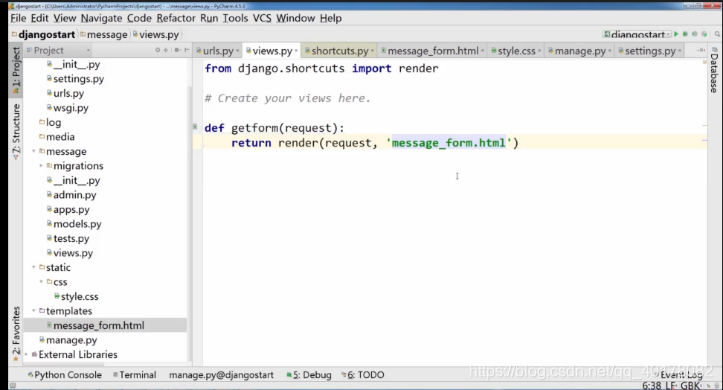
Task: Open the 5: Debug tool window
Action: (x=309, y=375)
